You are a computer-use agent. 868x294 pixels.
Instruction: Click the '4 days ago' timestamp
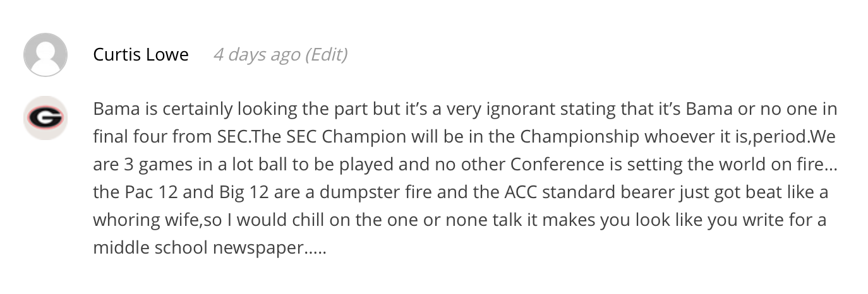256,55
